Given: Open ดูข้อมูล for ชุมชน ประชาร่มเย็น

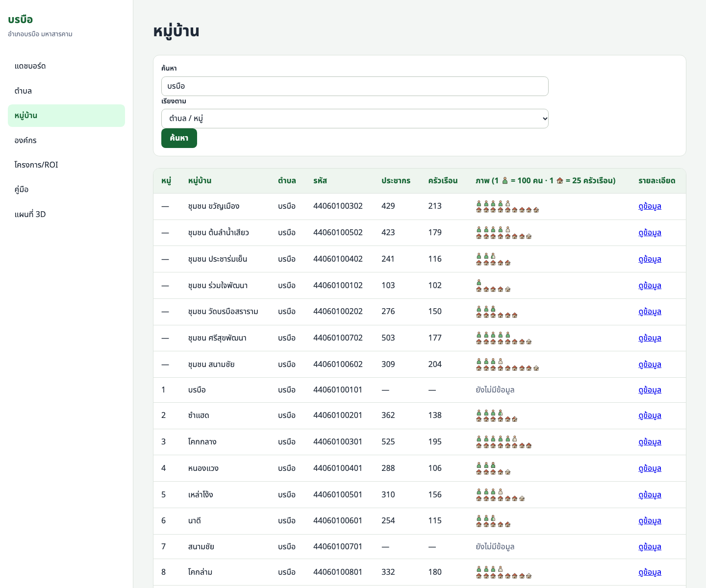Looking at the screenshot, I should tap(650, 259).
